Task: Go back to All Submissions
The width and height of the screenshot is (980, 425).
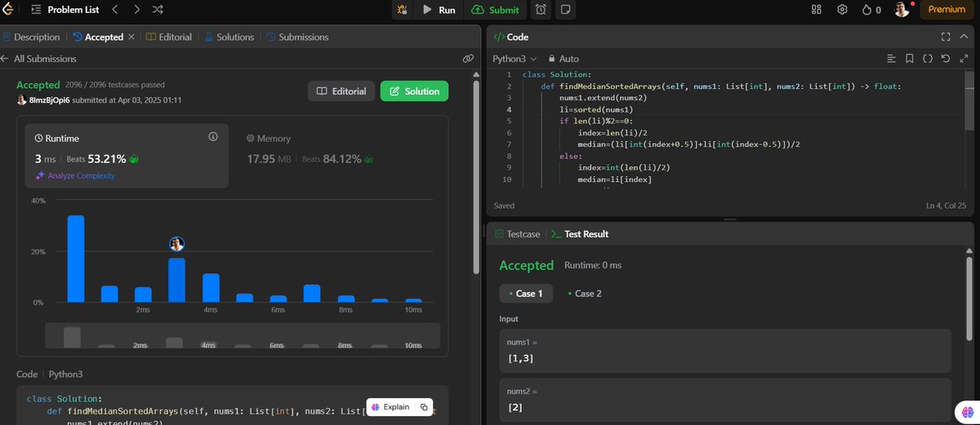Action: 38,59
